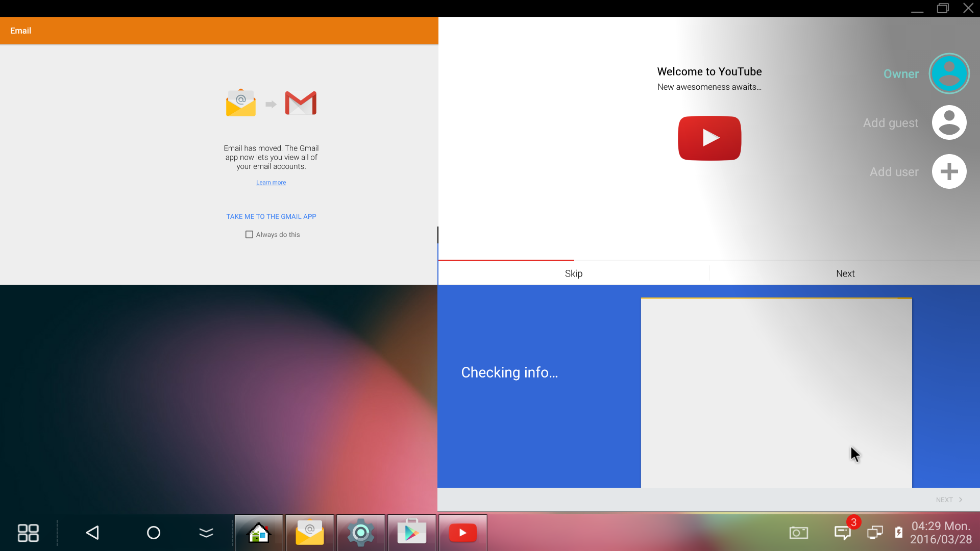Switch to YouTube app in taskbar

click(463, 533)
